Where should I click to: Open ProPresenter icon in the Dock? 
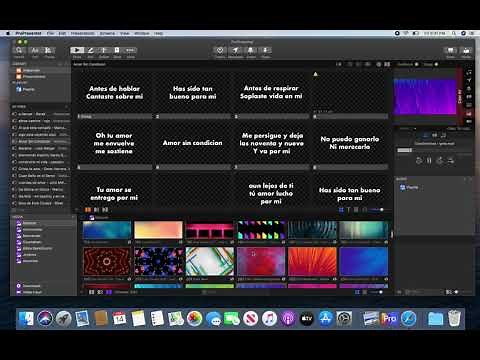tap(389, 318)
